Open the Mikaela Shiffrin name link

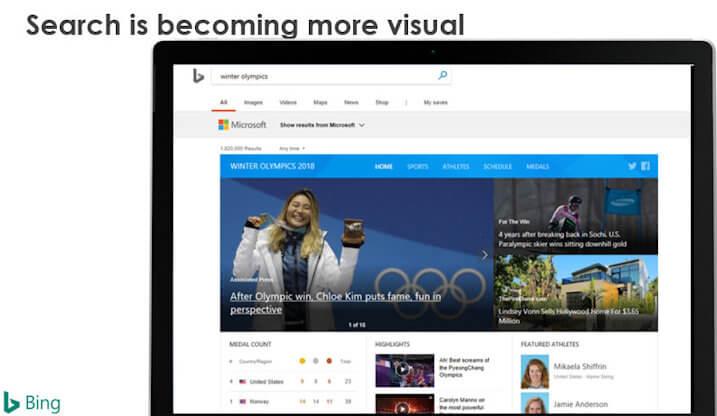click(x=580, y=366)
